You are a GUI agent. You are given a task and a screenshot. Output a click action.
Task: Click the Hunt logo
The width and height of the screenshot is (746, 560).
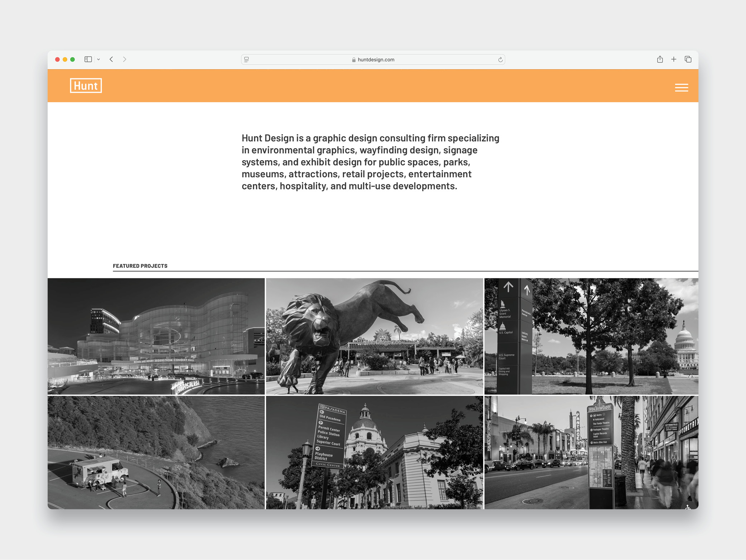click(86, 86)
